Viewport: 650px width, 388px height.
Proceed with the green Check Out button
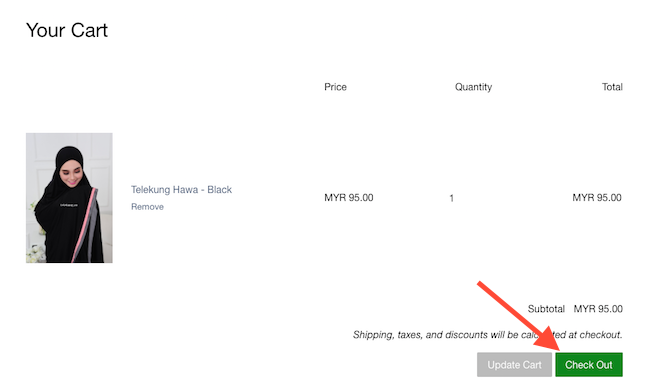pyautogui.click(x=589, y=365)
